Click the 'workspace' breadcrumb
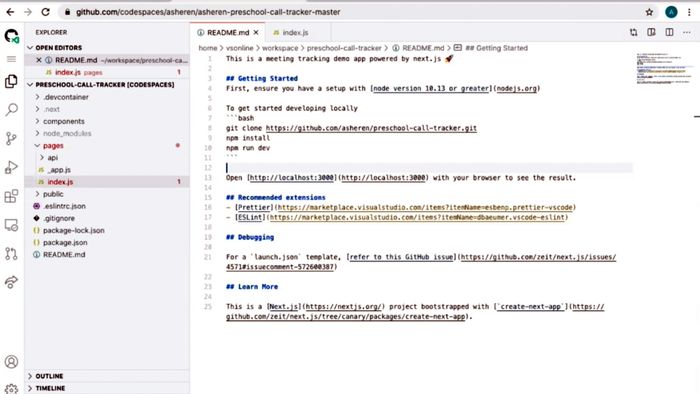 click(280, 48)
